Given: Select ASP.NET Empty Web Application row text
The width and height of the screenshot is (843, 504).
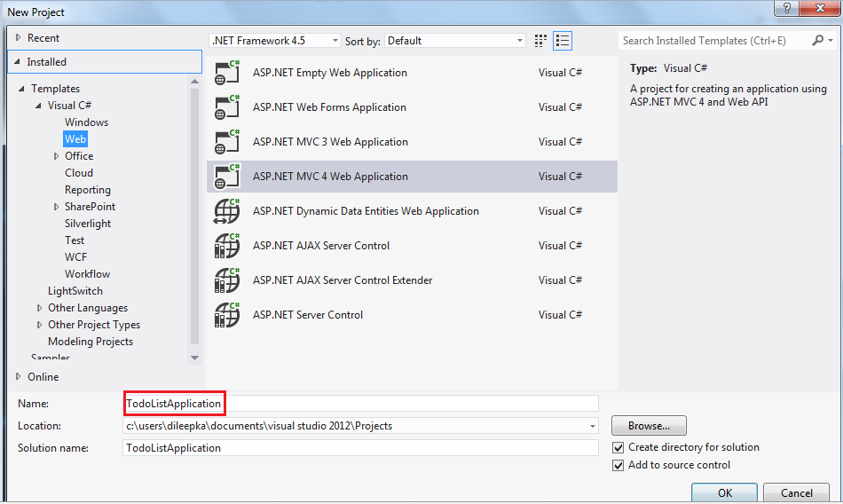Looking at the screenshot, I should point(330,73).
